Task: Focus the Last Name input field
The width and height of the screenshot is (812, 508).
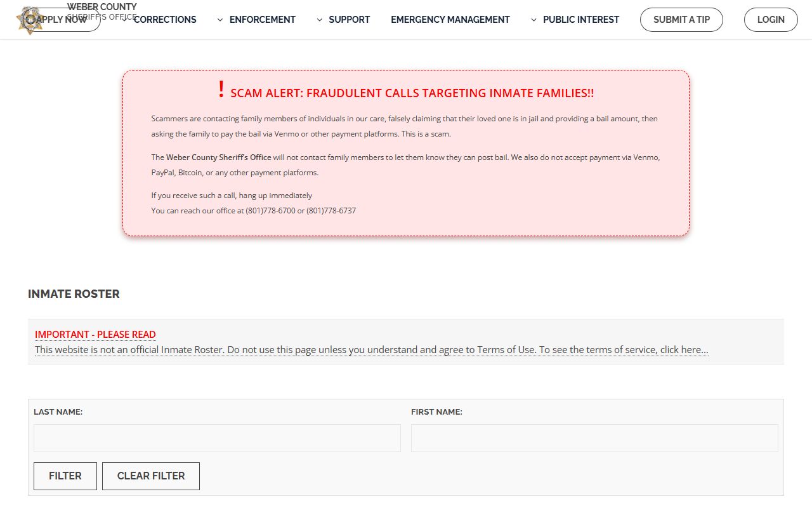Action: coord(217,438)
